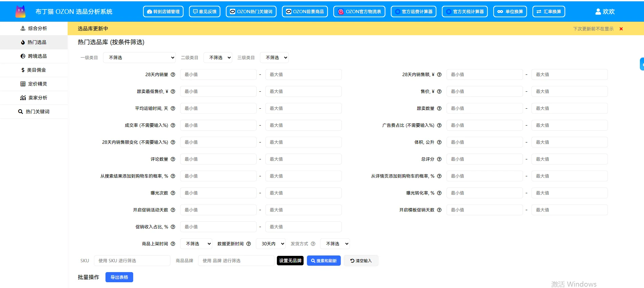Open OZON热门关键词 from the header

click(251, 12)
